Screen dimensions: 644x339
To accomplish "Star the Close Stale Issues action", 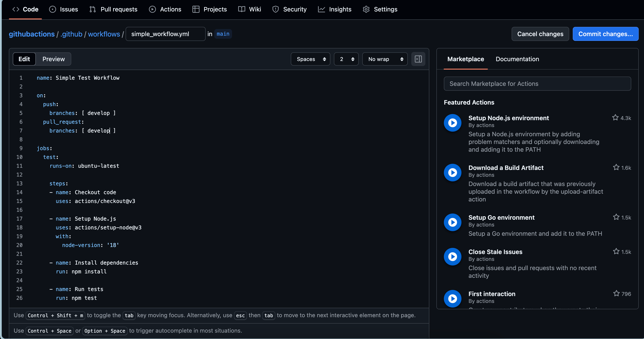I will coord(616,251).
